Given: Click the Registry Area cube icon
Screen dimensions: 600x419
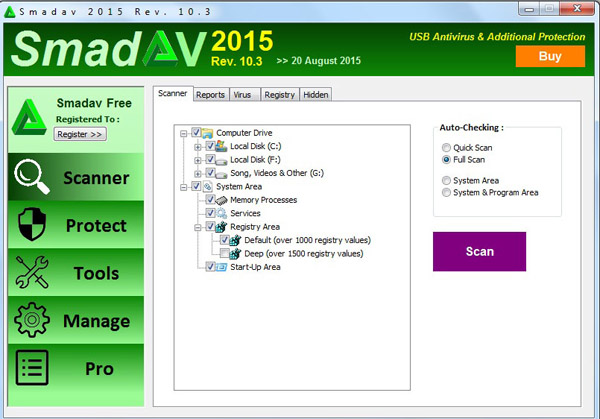Looking at the screenshot, I should click(x=221, y=227).
